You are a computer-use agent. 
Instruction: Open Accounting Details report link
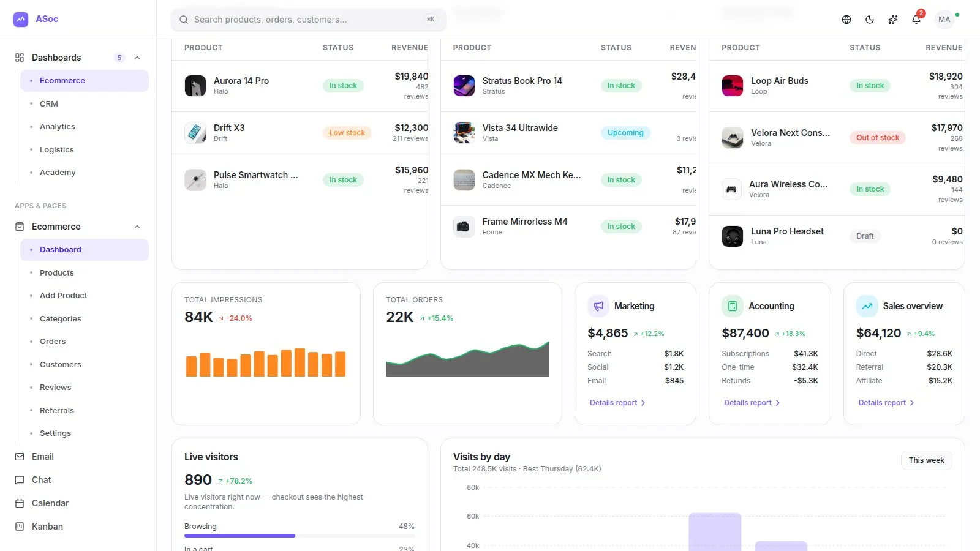[752, 403]
